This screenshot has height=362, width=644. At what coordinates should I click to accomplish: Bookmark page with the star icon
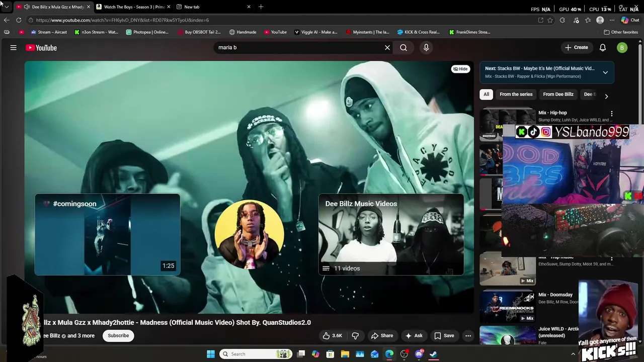tap(550, 20)
